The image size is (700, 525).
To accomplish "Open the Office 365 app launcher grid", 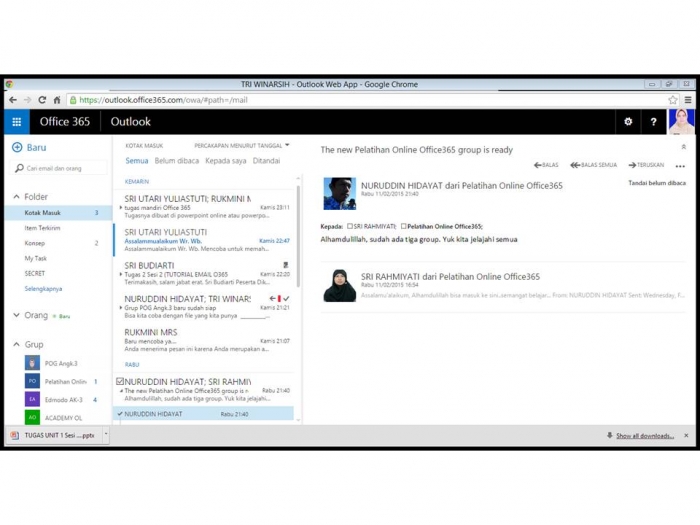I will 17,122.
